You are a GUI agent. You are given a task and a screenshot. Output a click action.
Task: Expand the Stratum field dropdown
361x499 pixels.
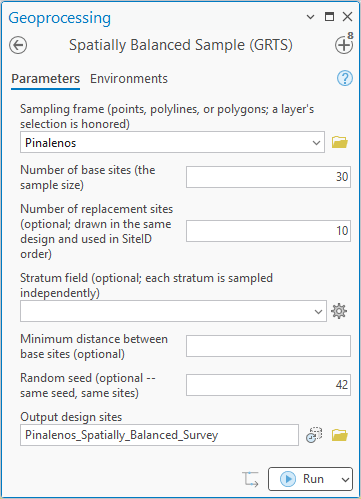tap(318, 311)
